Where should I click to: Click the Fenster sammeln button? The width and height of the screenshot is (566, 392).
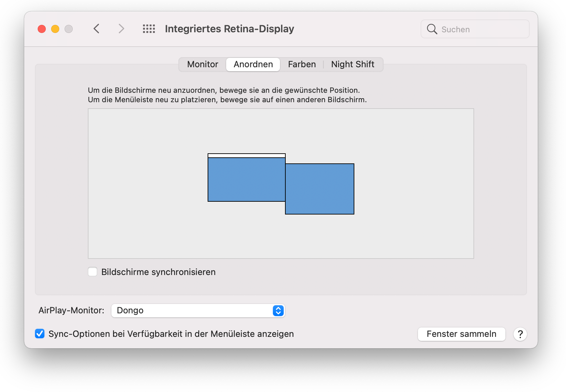coord(461,334)
